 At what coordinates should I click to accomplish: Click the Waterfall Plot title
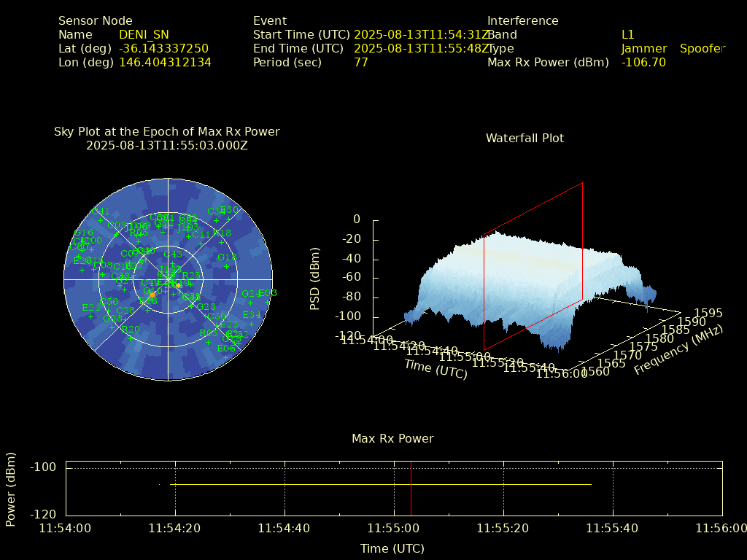click(x=525, y=138)
